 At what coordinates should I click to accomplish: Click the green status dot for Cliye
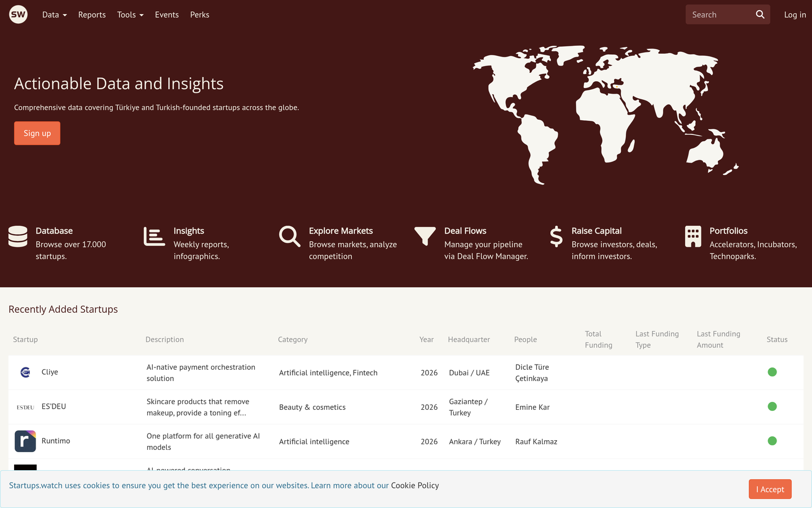point(773,372)
